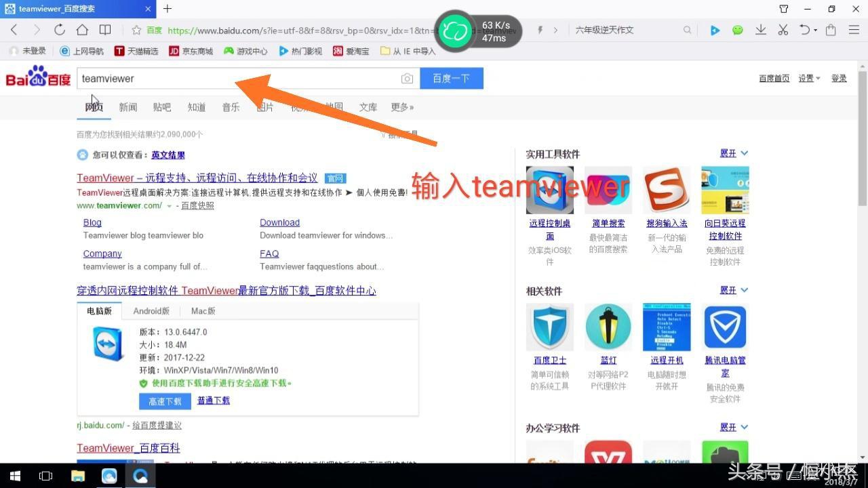This screenshot has height=488, width=868.
Task: Open the 蓝灯 lantern icon
Action: pos(608,327)
